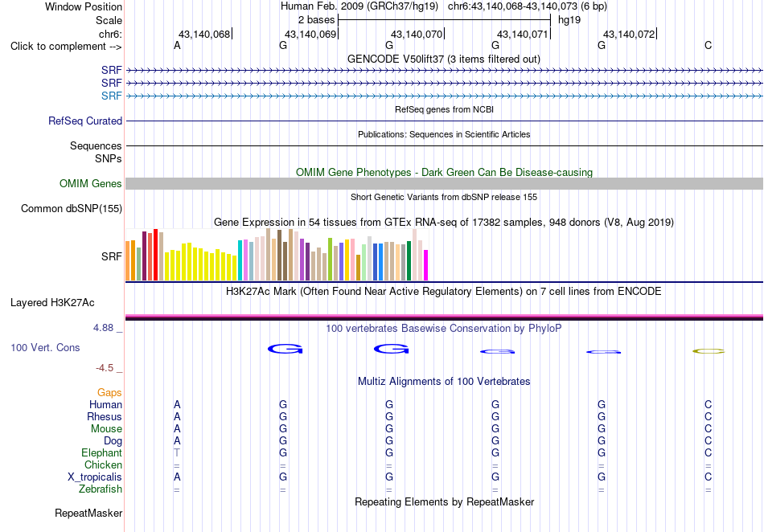Click the RepeatMasker track label
Screen dimensions: 764x532
click(x=88, y=513)
